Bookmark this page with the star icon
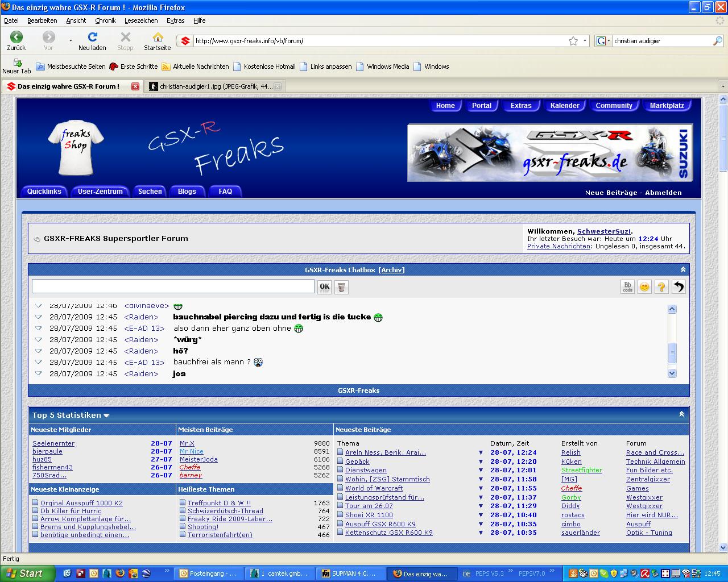This screenshot has height=582, width=728. click(573, 41)
